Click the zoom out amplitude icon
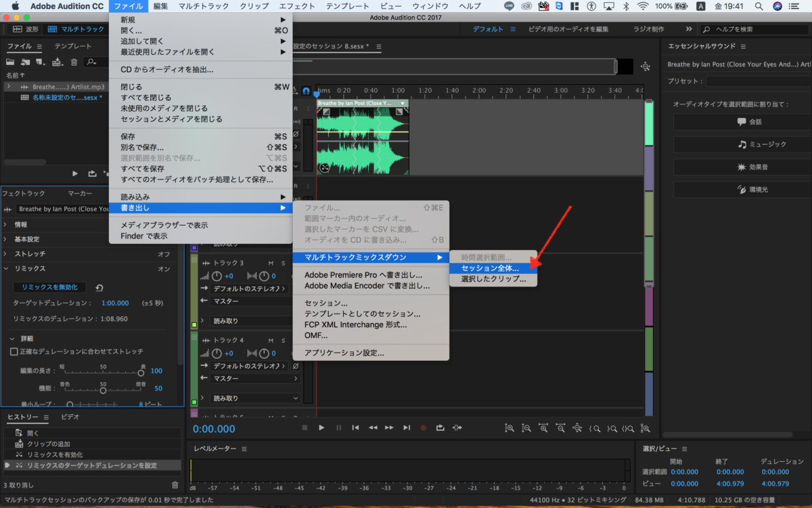The width and height of the screenshot is (812, 508). click(526, 428)
